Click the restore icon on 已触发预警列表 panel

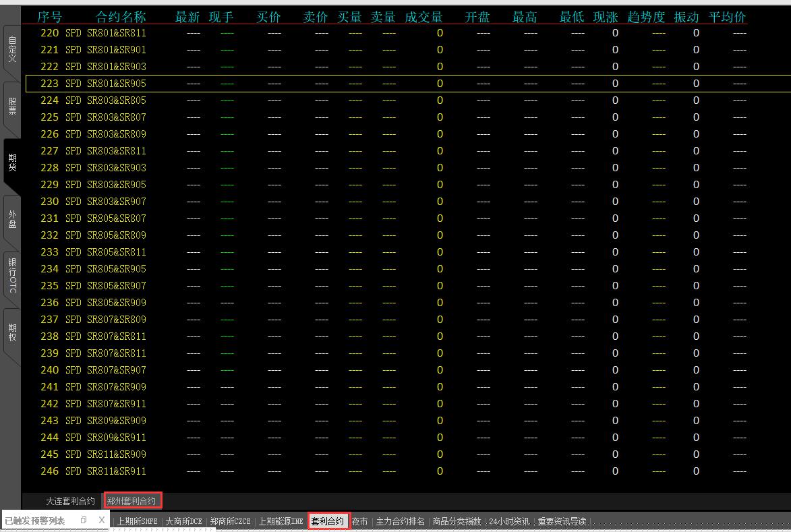[84, 520]
